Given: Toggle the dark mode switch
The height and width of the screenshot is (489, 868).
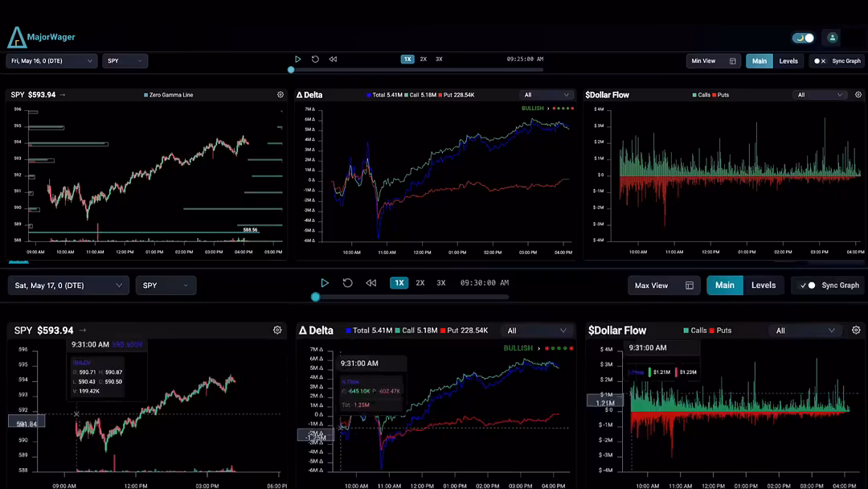Looking at the screenshot, I should tap(803, 38).
